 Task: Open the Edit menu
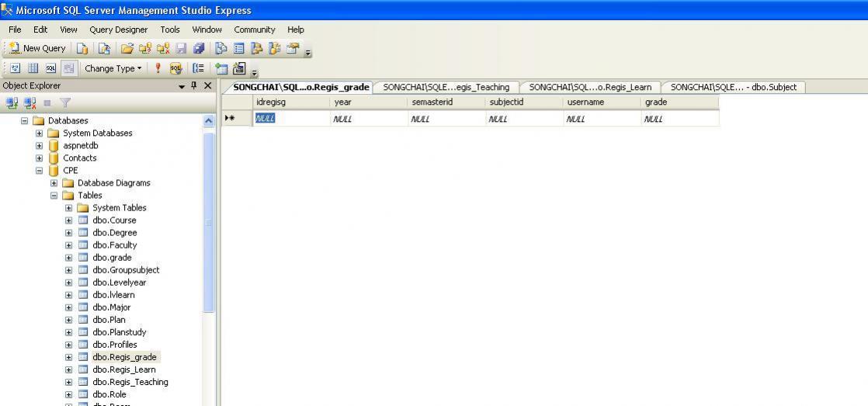pyautogui.click(x=40, y=29)
